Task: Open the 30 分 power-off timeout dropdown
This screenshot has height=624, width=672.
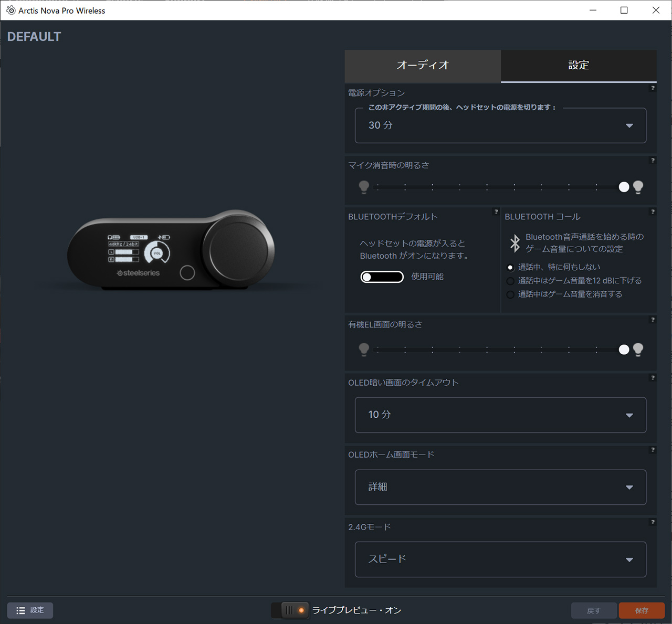Action: click(500, 125)
